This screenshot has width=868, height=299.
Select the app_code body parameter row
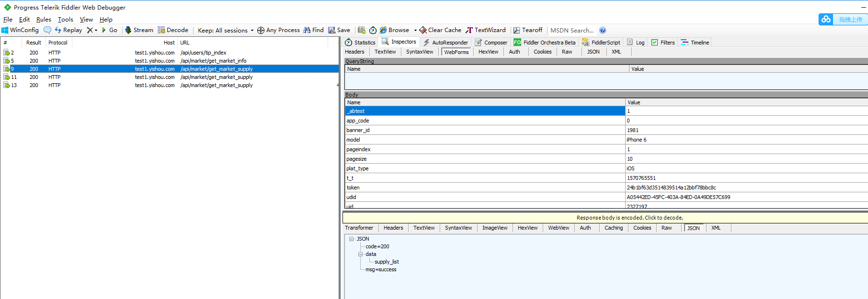pyautogui.click(x=606, y=121)
